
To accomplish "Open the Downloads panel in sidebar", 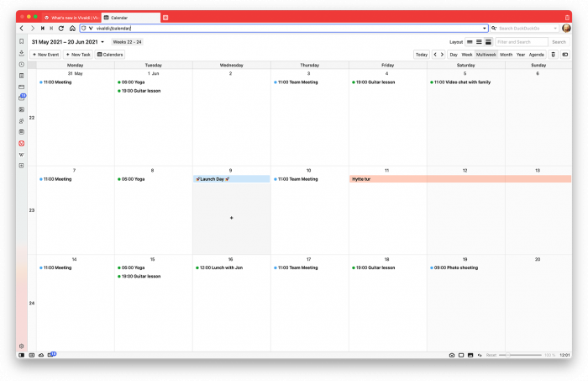I will point(21,53).
